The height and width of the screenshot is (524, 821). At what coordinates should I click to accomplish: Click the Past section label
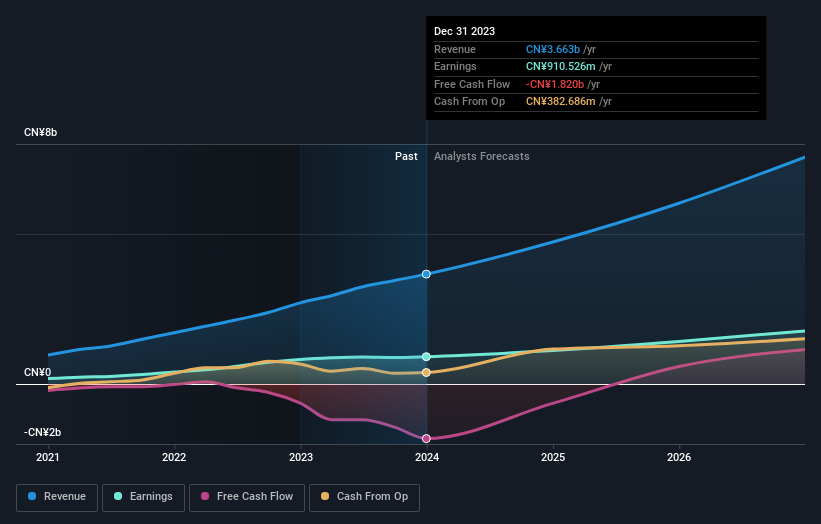(406, 157)
